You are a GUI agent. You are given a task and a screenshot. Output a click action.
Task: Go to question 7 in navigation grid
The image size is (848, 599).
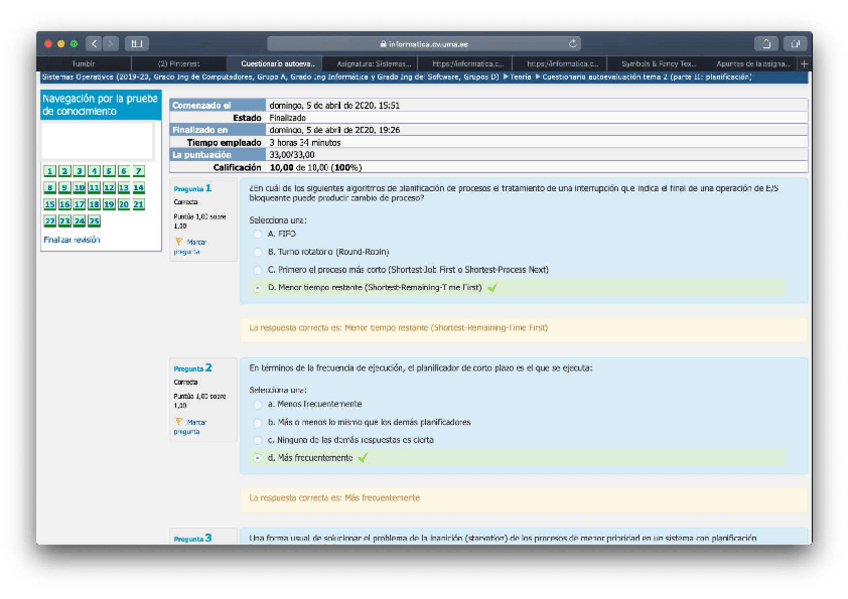139,172
